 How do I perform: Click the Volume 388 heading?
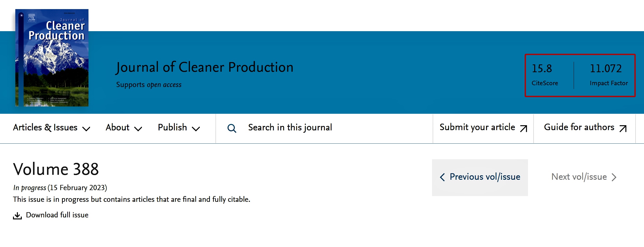point(56,169)
